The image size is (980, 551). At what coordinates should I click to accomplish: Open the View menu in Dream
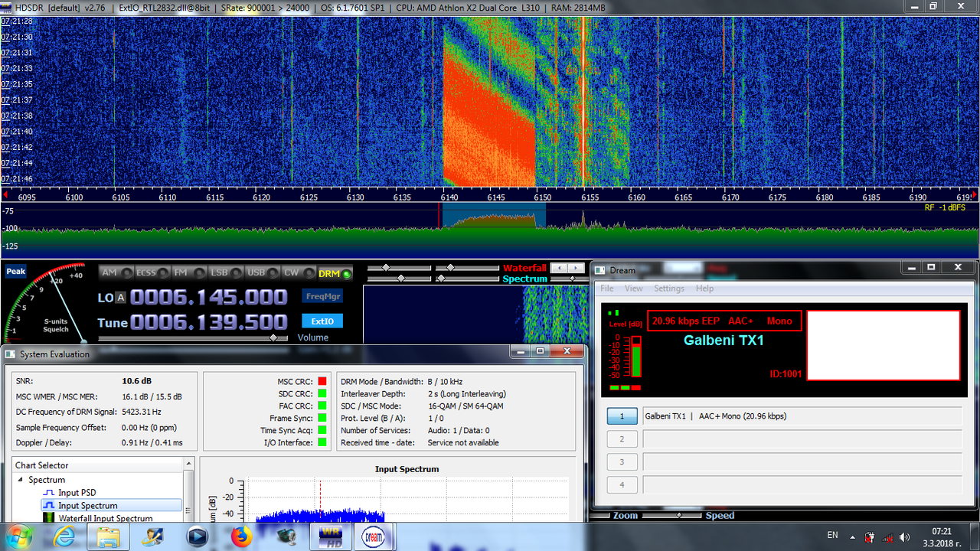click(x=634, y=289)
